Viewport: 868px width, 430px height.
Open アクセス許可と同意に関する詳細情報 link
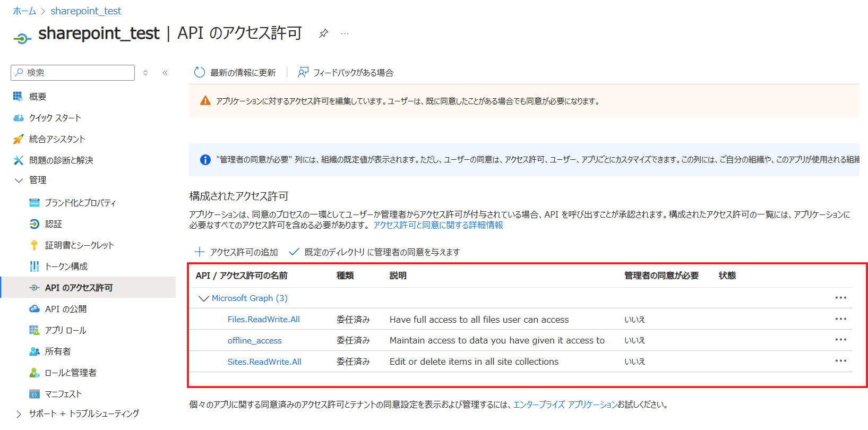(438, 225)
